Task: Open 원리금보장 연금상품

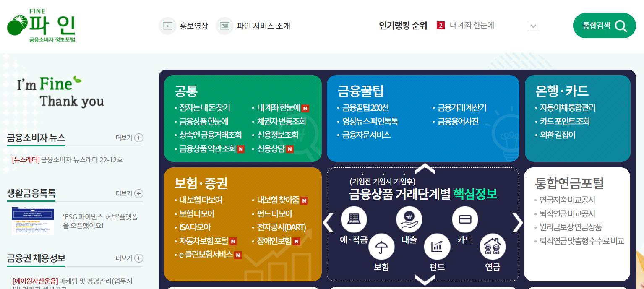Action: pos(571,227)
